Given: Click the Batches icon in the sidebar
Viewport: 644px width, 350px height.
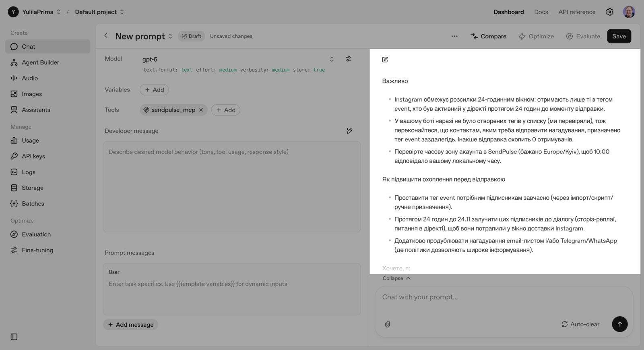Looking at the screenshot, I should [14, 203].
